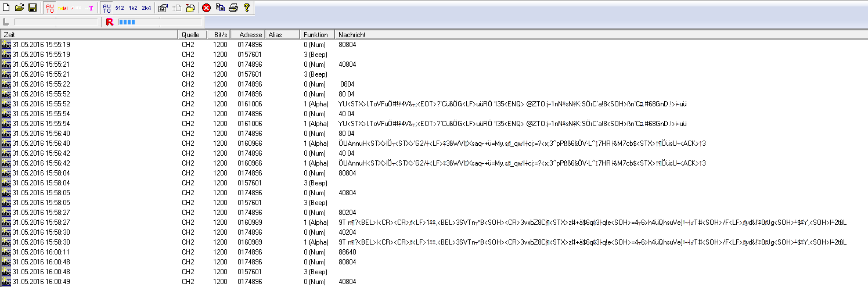Save log with the floppy disk icon

click(x=33, y=8)
